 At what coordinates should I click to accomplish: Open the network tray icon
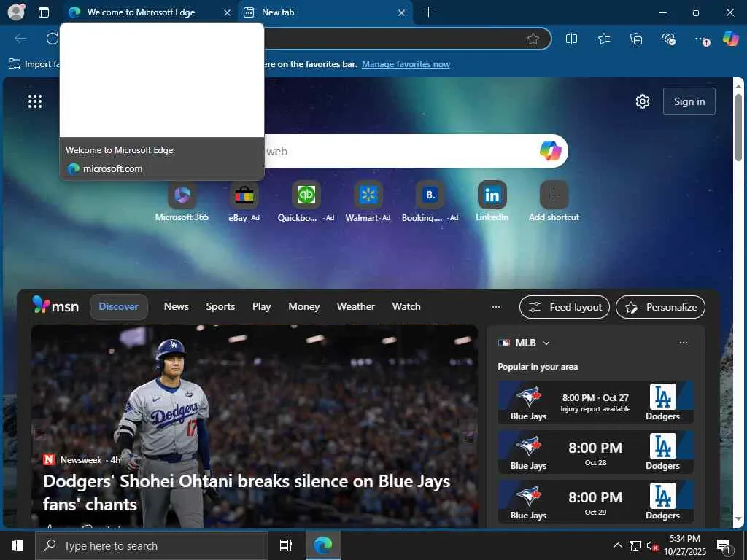(635, 545)
